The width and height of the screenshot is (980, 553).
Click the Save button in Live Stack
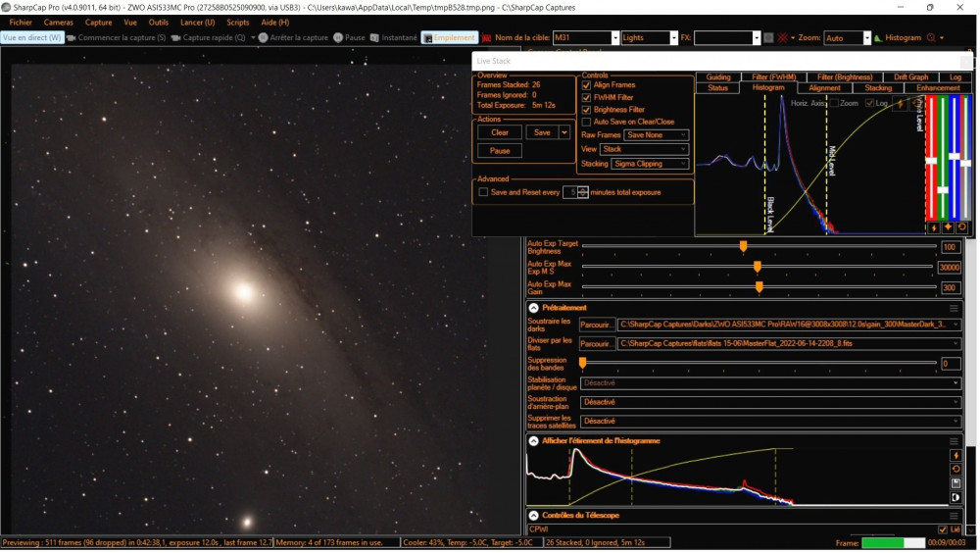[x=542, y=132]
